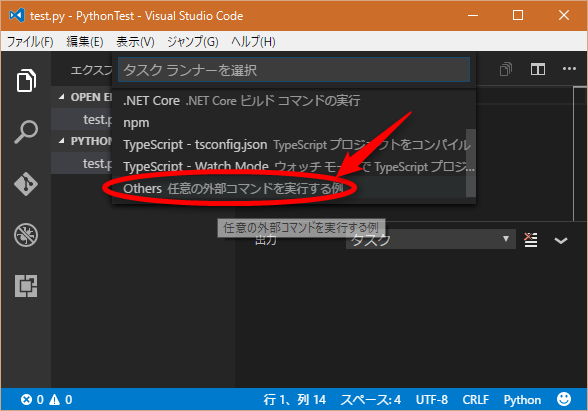The width and height of the screenshot is (588, 411).
Task: Minimize the Visual Studio Code window
Action: (473, 15)
